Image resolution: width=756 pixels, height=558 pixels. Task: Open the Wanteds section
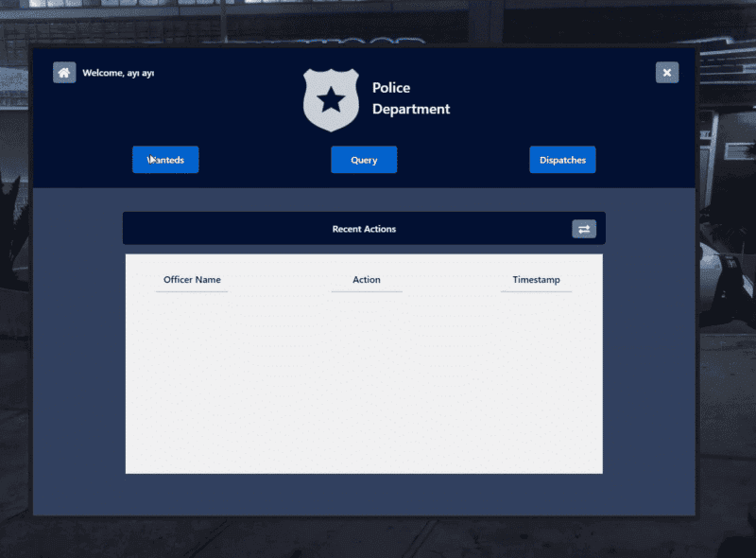[165, 160]
